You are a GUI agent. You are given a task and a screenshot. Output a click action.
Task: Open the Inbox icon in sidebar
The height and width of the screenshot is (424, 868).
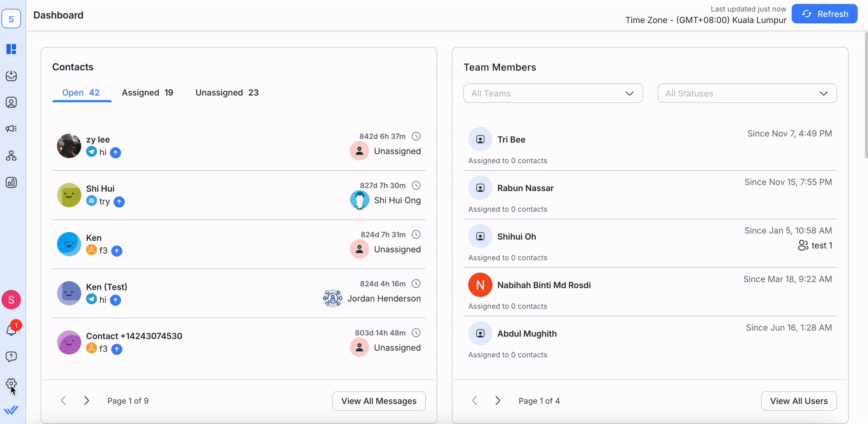coord(11,75)
